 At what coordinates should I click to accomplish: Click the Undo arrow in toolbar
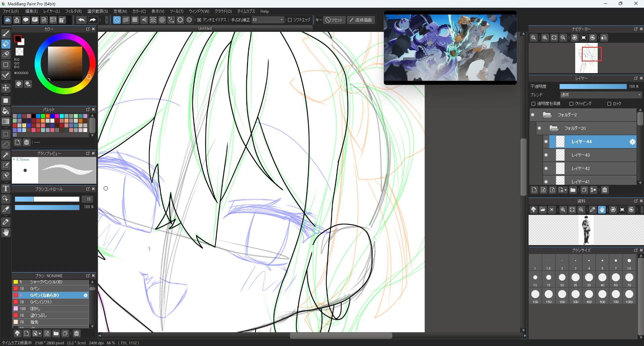81,20
